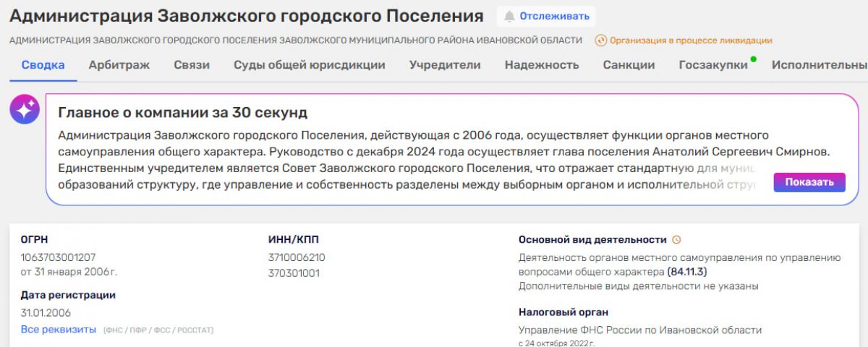Open the Арбитраж tab

coord(119,65)
